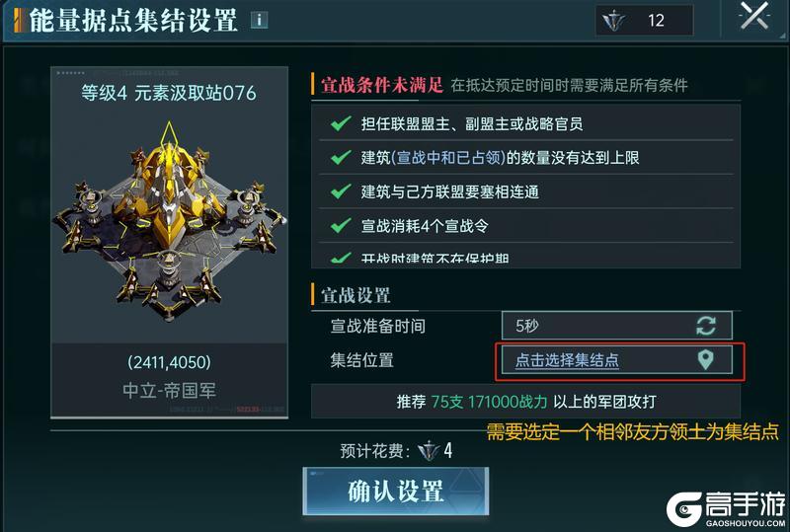
Task: Click the war token emblem showing 12
Action: pyautogui.click(x=614, y=21)
